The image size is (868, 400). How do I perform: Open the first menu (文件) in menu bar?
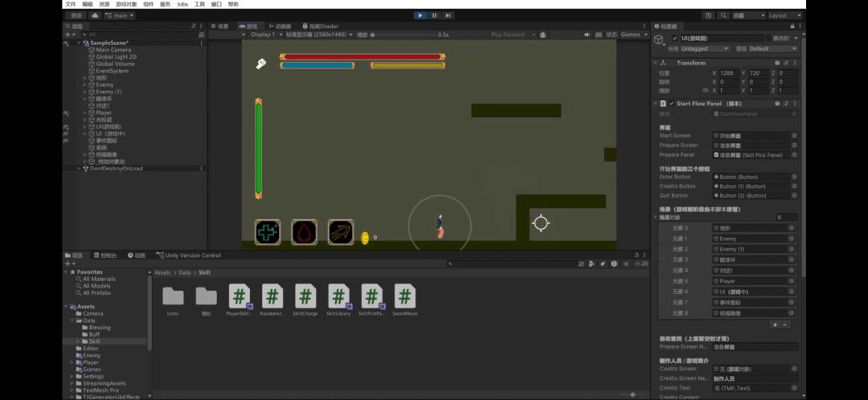click(x=70, y=4)
